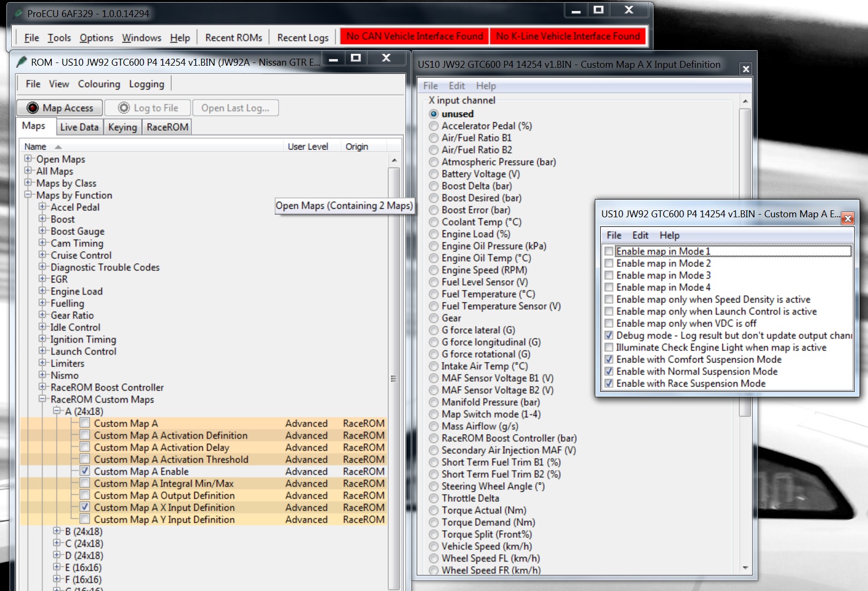Click the No CAN Vehicle Interface Found status
Screen dimensions: 868x591
pos(415,36)
